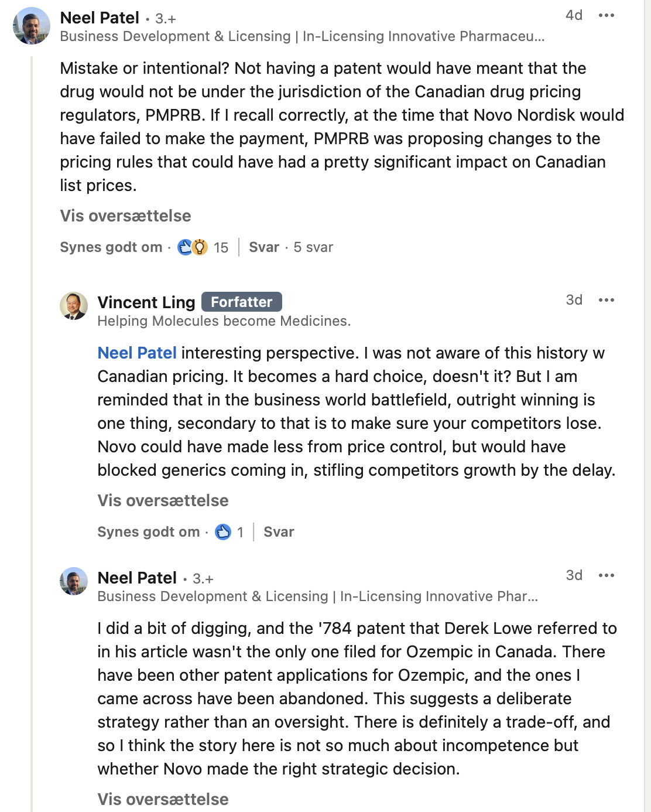View like reaction icon on Vincent Ling's reply
Viewport: 651px width, 812px height.
point(223,532)
